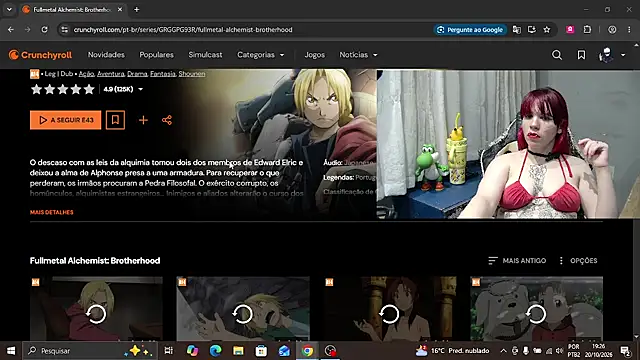Open the OPÇÕES episode menu
The height and width of the screenshot is (360, 640).
[578, 260]
